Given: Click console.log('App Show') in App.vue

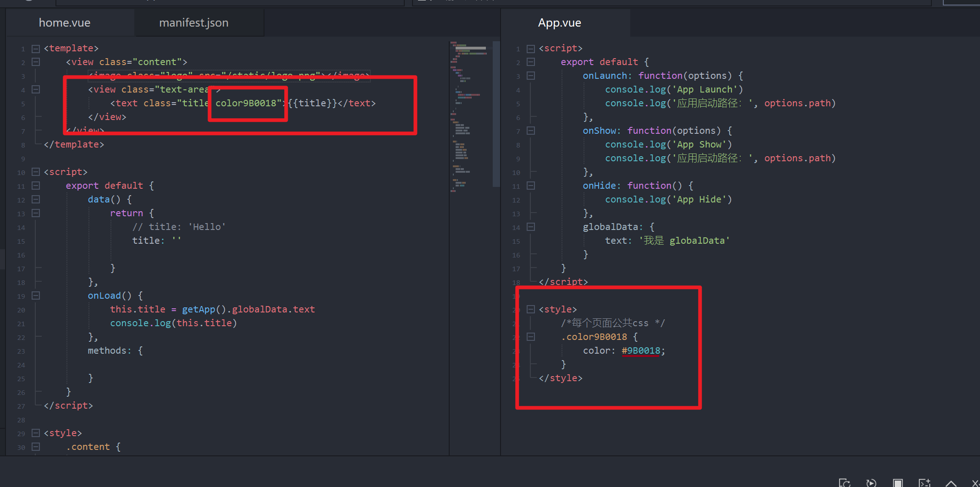Looking at the screenshot, I should [668, 144].
